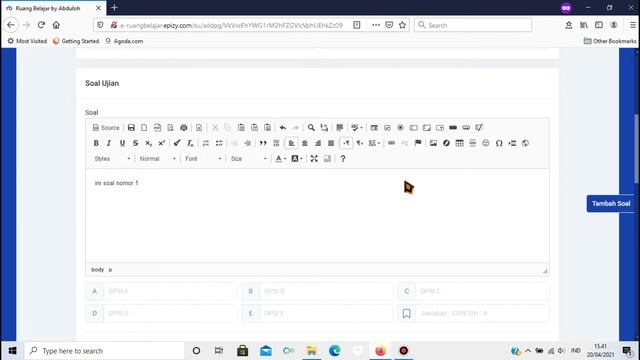This screenshot has width=640, height=360.
Task: Open the Find magnifier tool
Action: [311, 128]
